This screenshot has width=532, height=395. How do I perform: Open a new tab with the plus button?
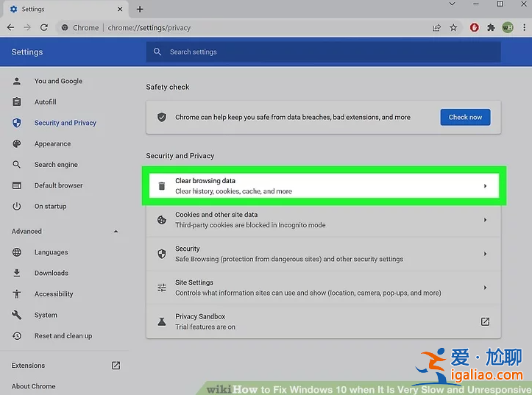[x=140, y=9]
